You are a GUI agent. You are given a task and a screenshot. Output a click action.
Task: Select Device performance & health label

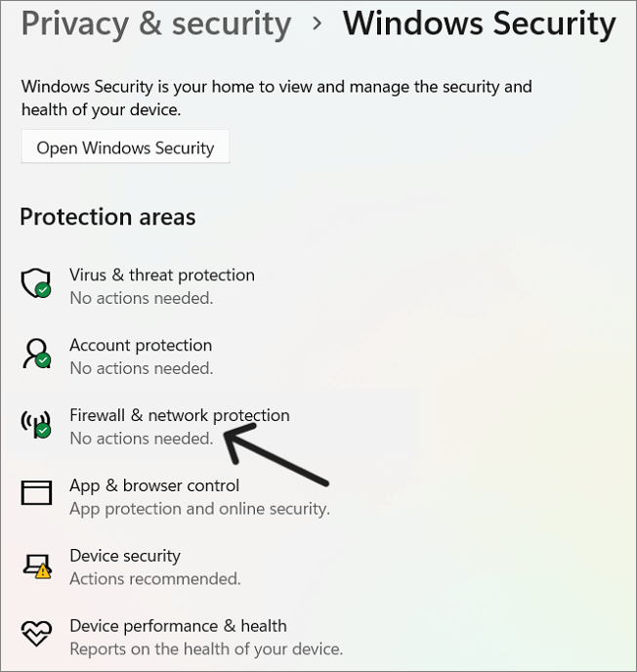point(178,627)
